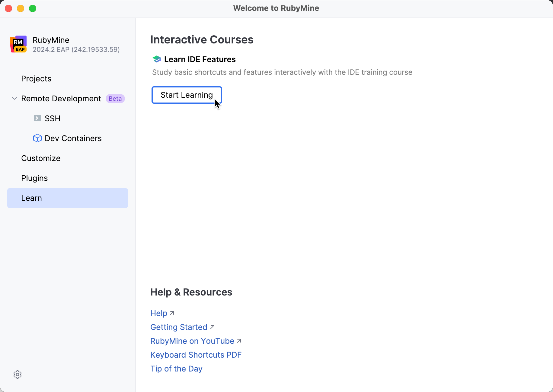Click the external arrow beside Getting Started
Viewport: 553px width, 392px height.
pyautogui.click(x=212, y=327)
